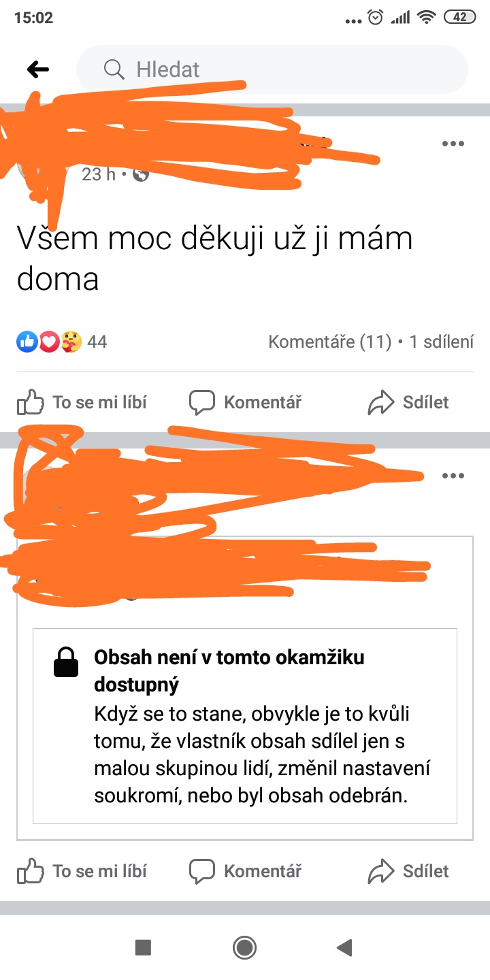View reactions count 44 on first post
The height and width of the screenshot is (980, 490).
click(97, 342)
